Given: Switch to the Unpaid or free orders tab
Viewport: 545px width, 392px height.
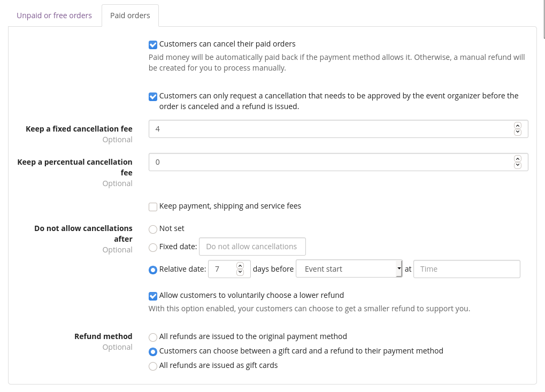Looking at the screenshot, I should coord(54,16).
